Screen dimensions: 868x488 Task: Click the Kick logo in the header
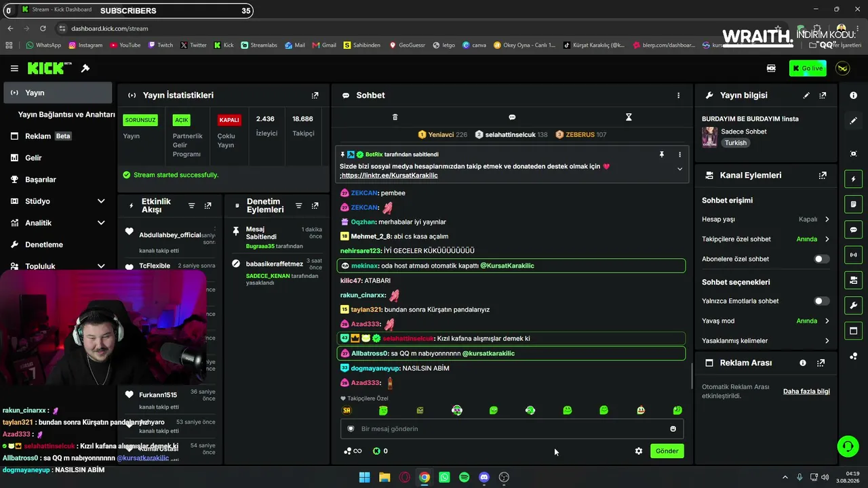(50, 68)
